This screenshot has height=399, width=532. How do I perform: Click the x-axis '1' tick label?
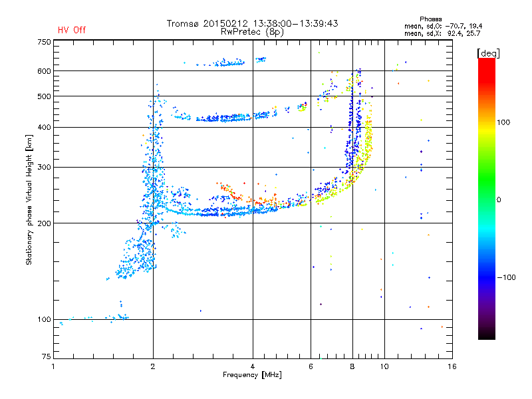pyautogui.click(x=54, y=366)
